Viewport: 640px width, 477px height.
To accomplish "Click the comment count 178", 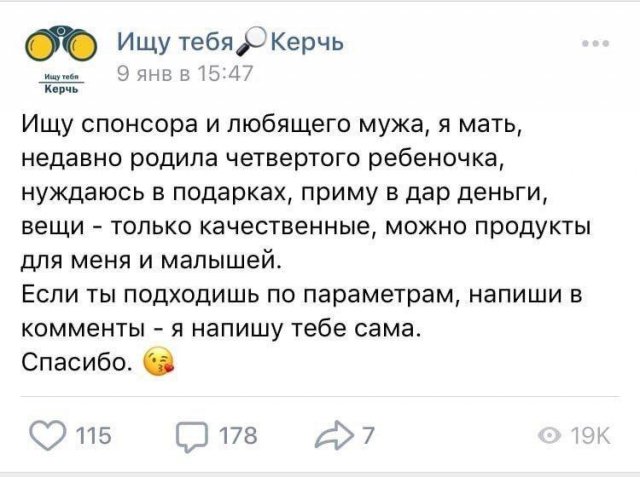I will [x=238, y=436].
